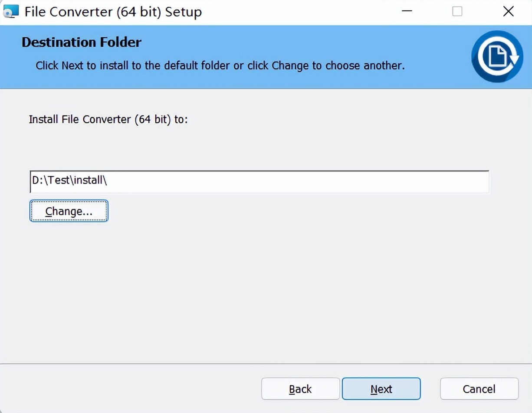
Task: Click the Destination Folder header text
Action: (x=81, y=42)
